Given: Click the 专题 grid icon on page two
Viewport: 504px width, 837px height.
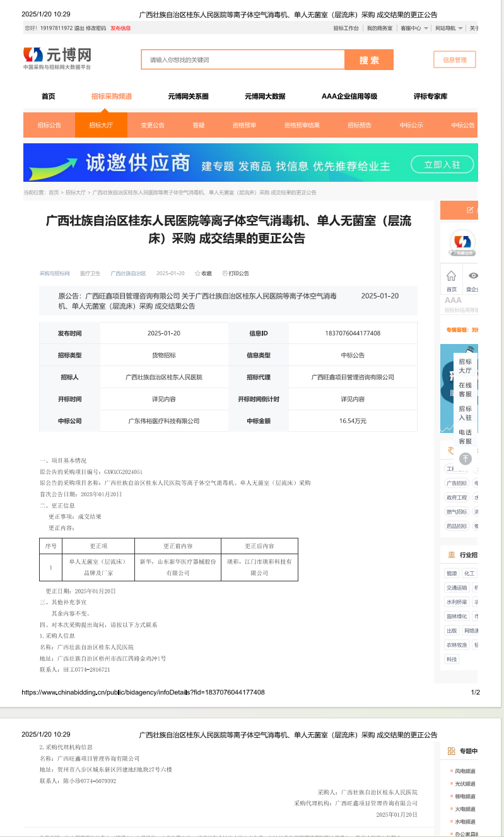Looking at the screenshot, I should point(451,751).
